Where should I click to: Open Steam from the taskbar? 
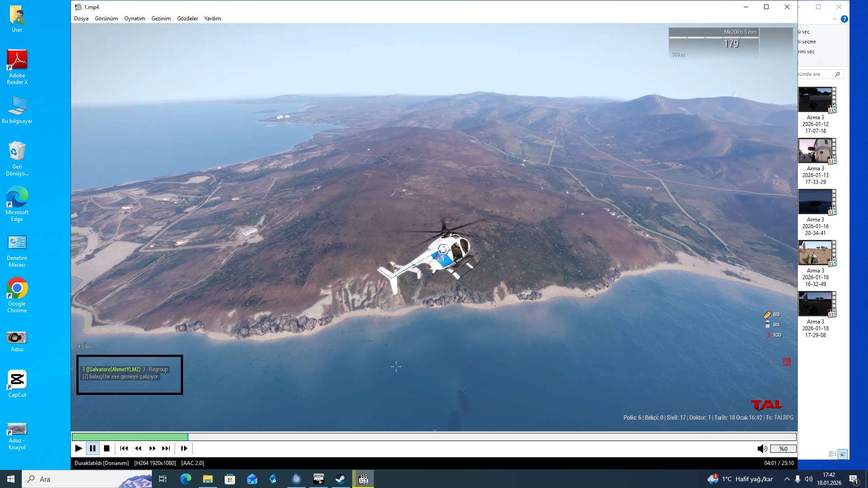[340, 479]
